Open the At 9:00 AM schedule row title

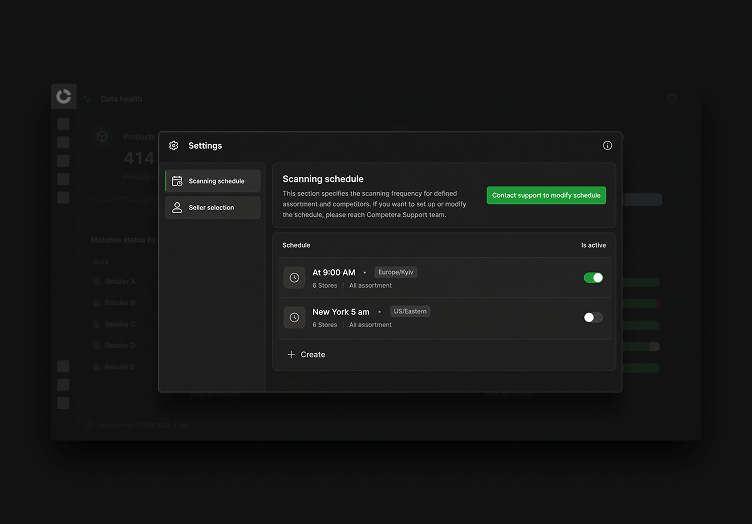[x=334, y=272]
